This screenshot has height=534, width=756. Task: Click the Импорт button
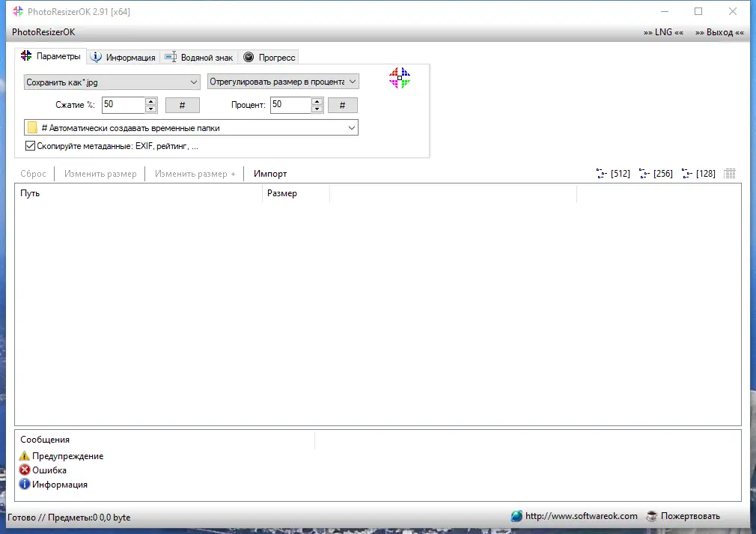click(269, 173)
